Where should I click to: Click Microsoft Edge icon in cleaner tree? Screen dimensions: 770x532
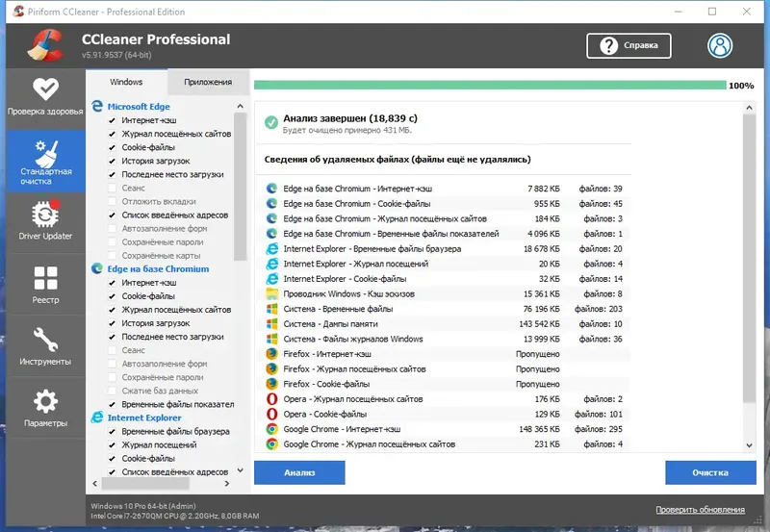click(97, 106)
